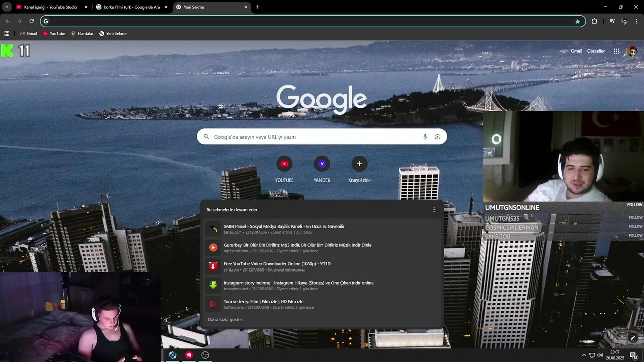Switch to Kanal içeriği - YouTube Studio tab
Image resolution: width=644 pixels, height=362 pixels.
point(51,7)
